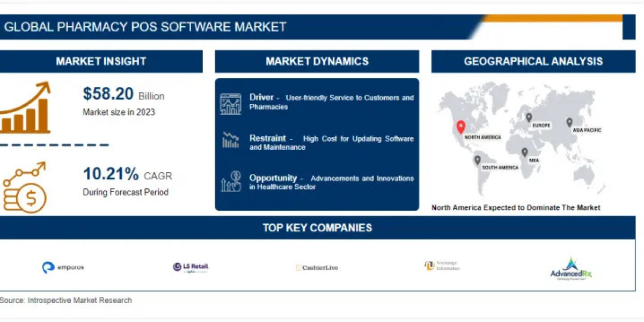Screen dimensions: 644x322
Task: Select the emporos company logo
Action: pyautogui.click(x=64, y=267)
